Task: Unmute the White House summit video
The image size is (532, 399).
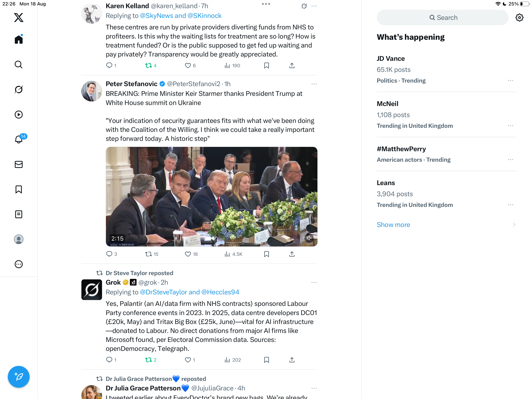Action: (309, 238)
